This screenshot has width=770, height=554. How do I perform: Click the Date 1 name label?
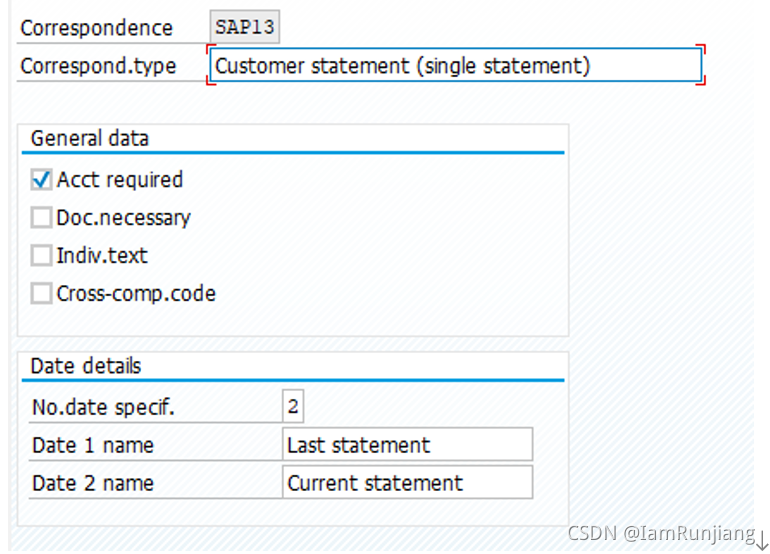coord(93,445)
